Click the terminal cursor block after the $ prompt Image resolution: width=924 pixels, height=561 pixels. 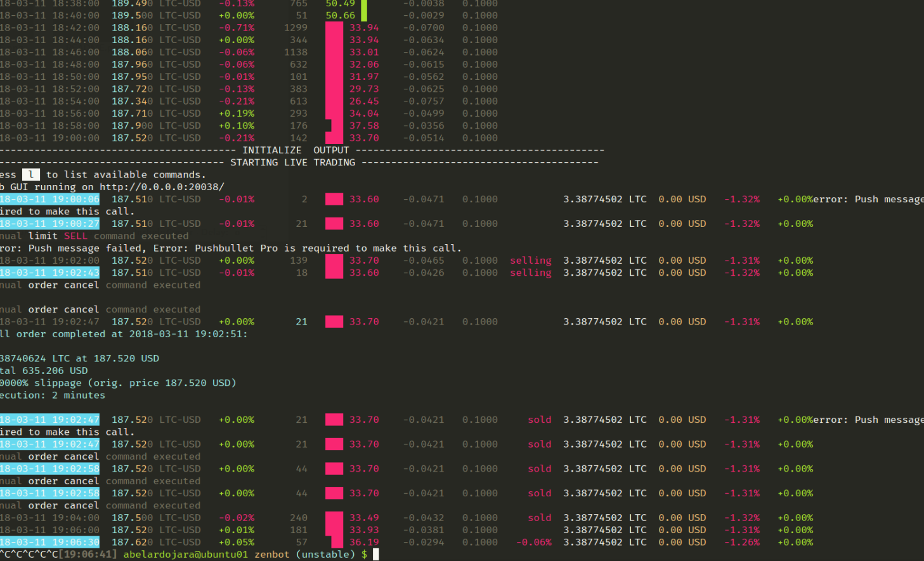375,555
